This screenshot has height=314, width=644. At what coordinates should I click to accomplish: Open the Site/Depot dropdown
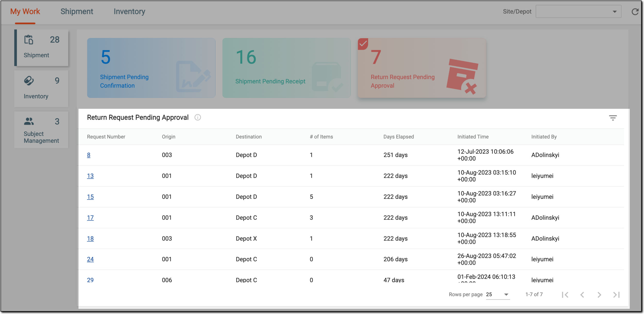578,12
